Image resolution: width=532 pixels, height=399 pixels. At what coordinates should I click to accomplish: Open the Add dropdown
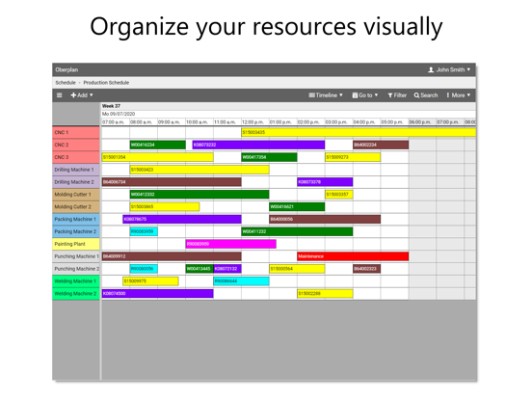pos(82,95)
